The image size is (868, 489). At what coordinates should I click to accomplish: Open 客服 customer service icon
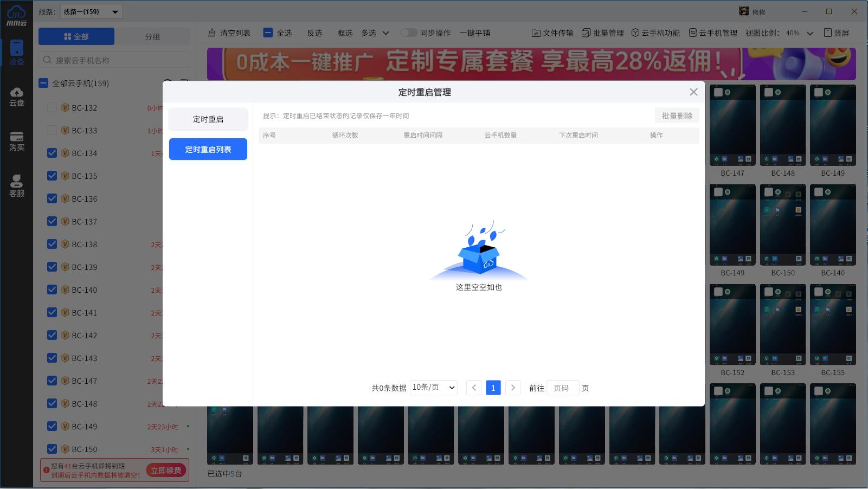(x=16, y=186)
